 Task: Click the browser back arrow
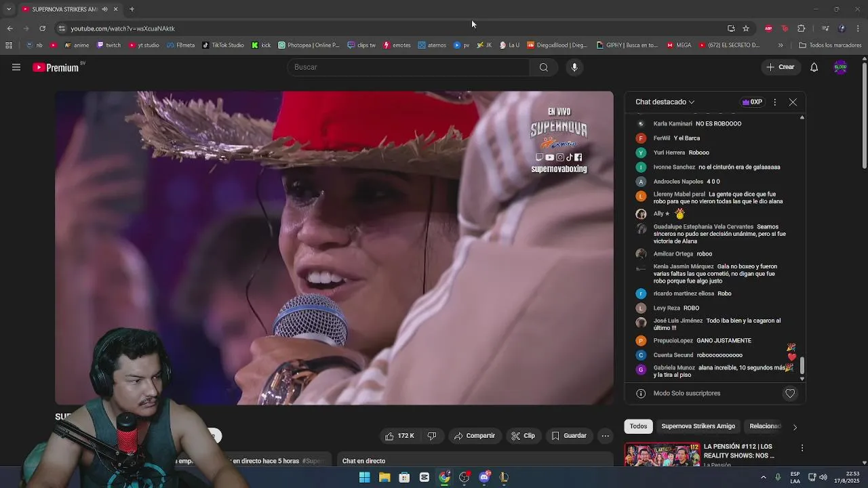(9, 28)
